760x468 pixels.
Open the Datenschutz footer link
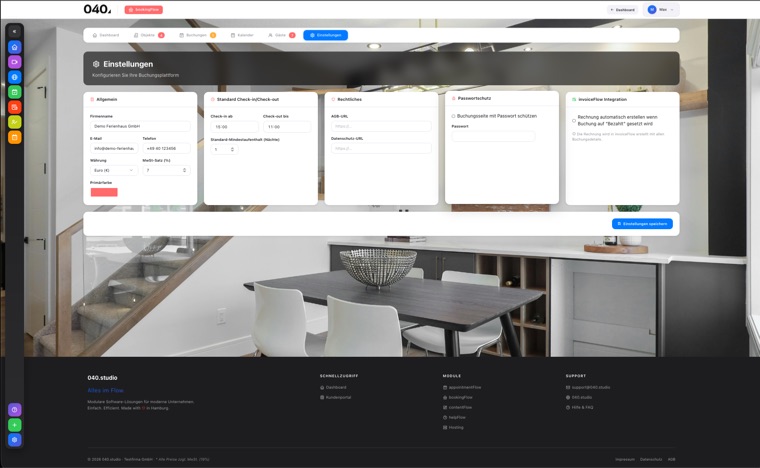tap(651, 459)
